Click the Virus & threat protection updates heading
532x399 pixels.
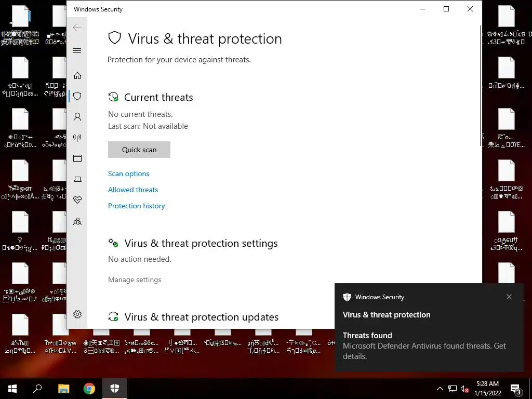[201, 317]
